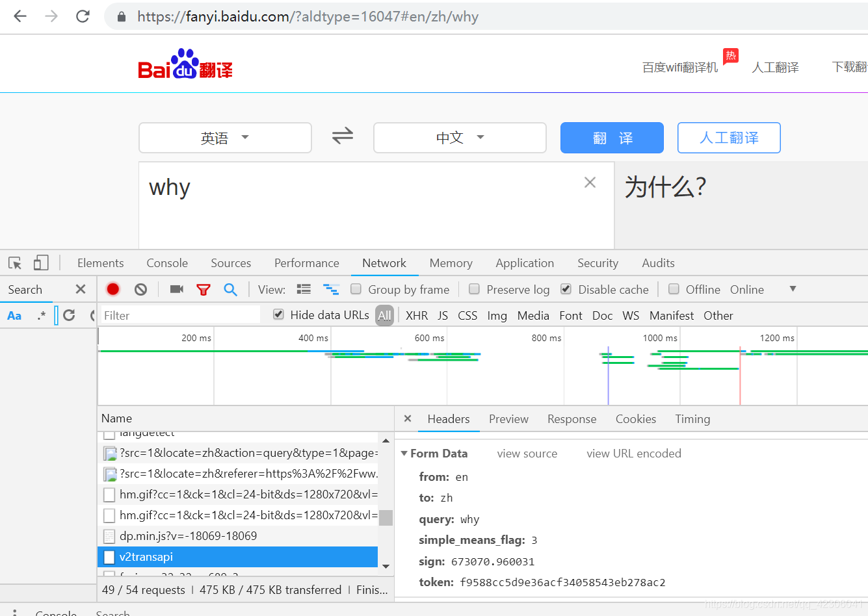868x616 pixels.
Task: Go back in browser history
Action: 20,16
